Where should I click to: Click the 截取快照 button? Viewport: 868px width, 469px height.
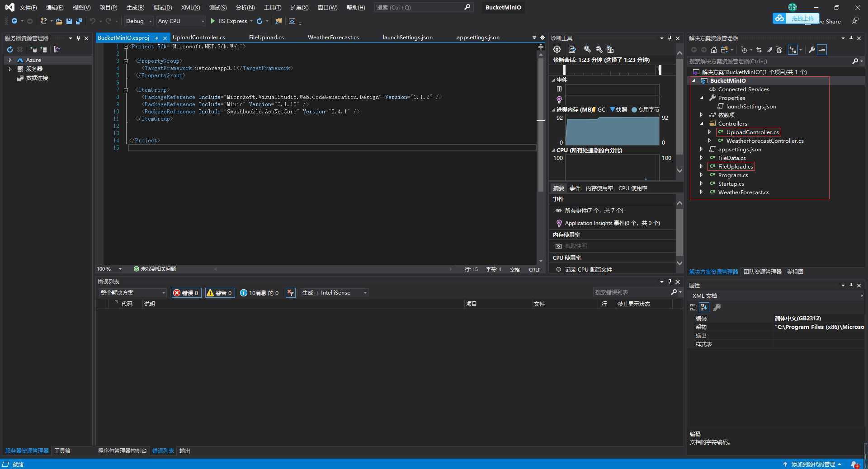pos(571,246)
